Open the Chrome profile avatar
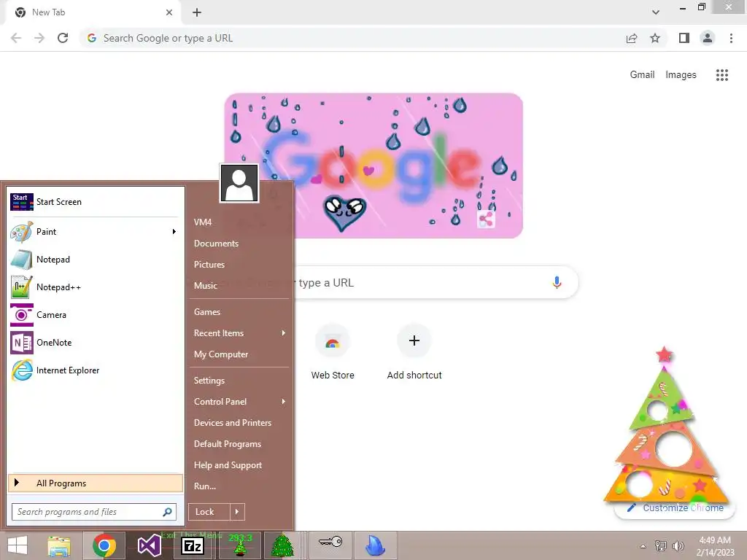 (x=708, y=38)
